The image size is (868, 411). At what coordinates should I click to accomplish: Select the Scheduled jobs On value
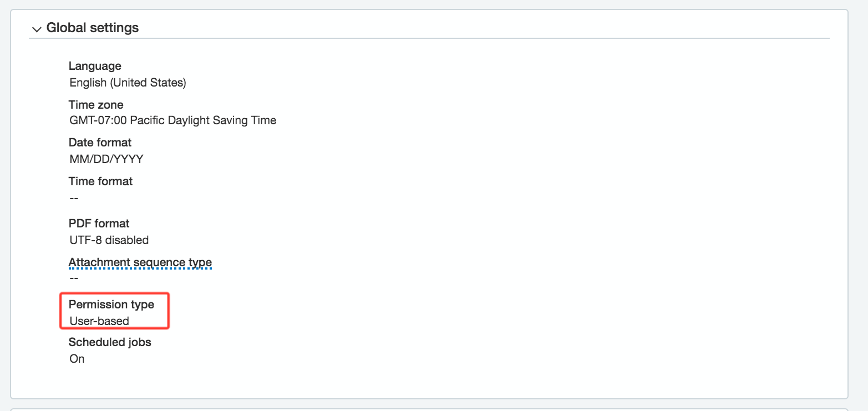click(77, 359)
